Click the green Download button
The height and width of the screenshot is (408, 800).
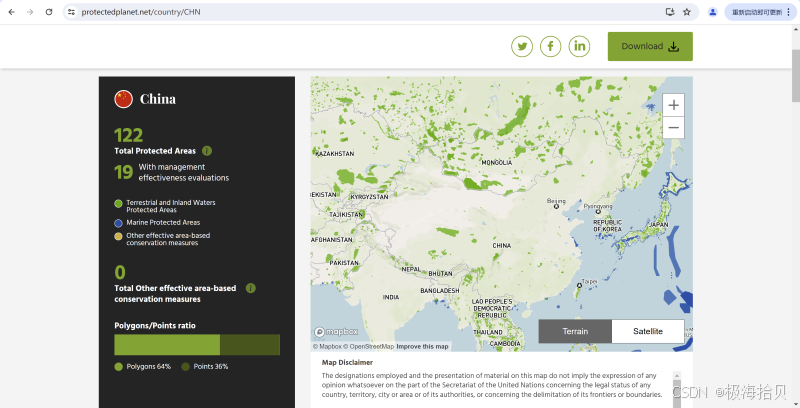pos(650,46)
